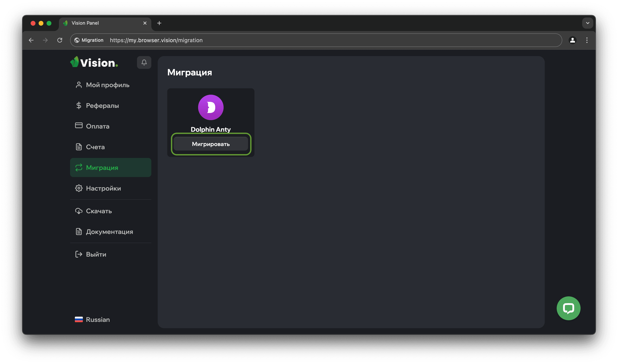Click the Скачать download link
This screenshot has height=364, width=618.
99,211
